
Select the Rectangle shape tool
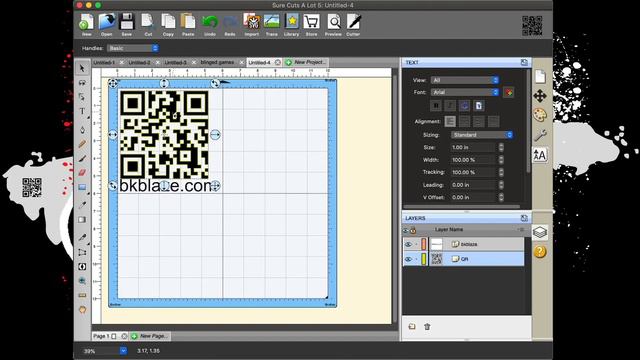82,187
